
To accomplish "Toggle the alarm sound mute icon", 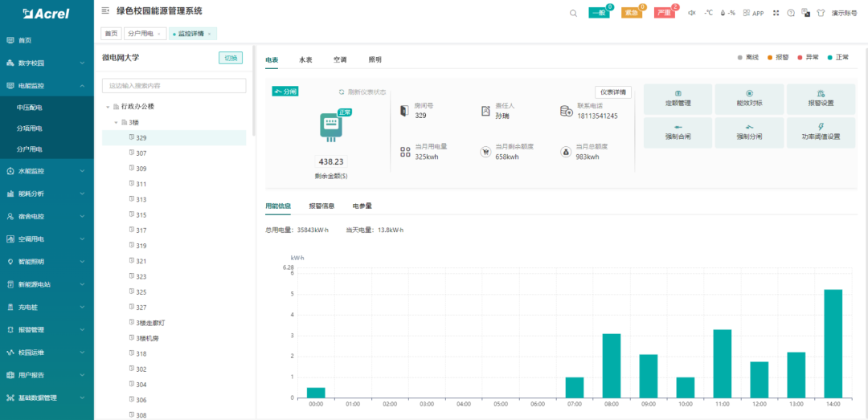I will coord(691,13).
